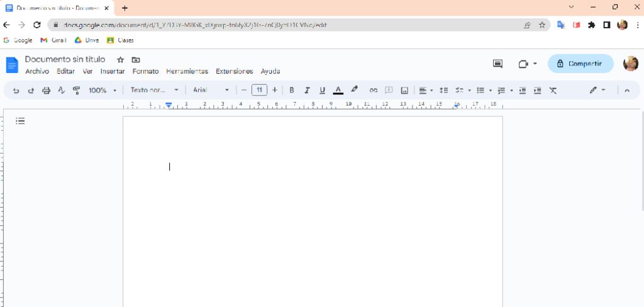Move document using folder icon
Image resolution: width=644 pixels, height=307 pixels.
[136, 60]
